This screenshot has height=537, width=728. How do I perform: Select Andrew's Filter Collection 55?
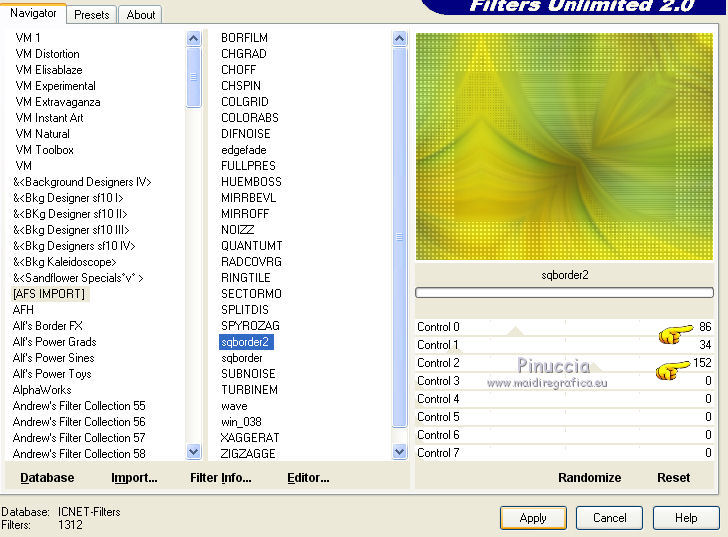point(79,406)
